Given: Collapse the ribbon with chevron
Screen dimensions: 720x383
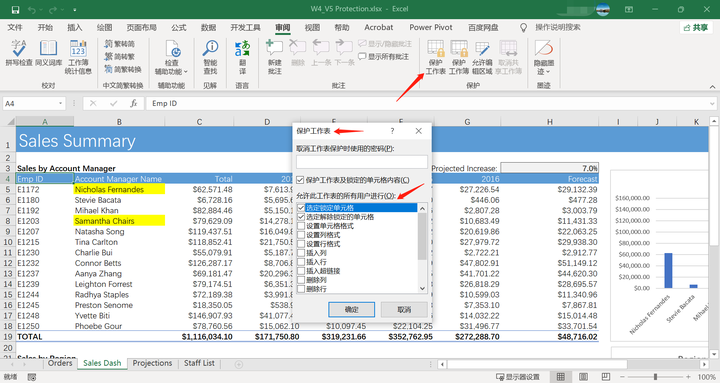Looking at the screenshot, I should tap(712, 86).
